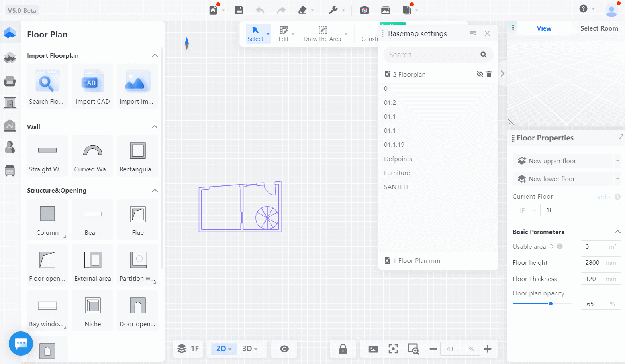Switch to the Select Room tab
Screen dimensions: 625x364
[599, 28]
